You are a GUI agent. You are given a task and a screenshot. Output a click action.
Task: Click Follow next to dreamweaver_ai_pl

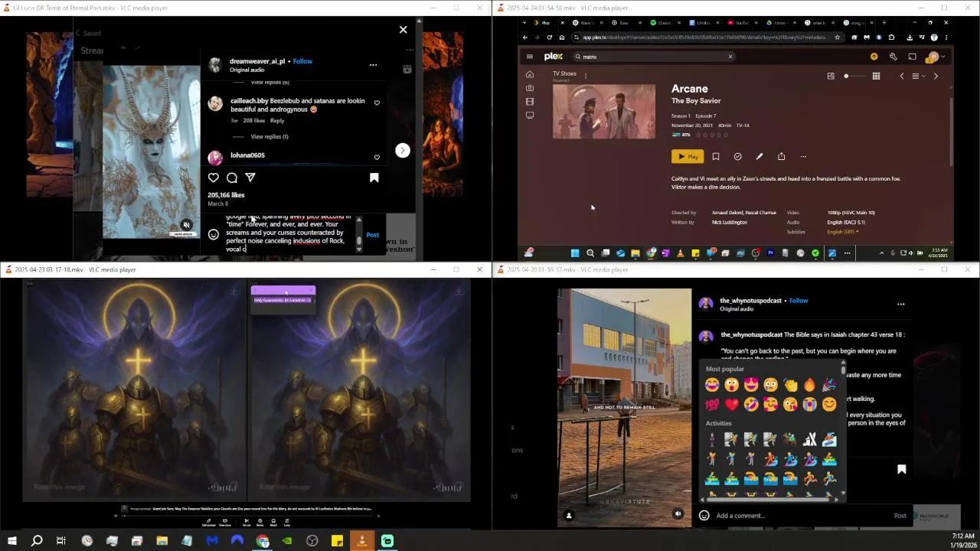pyautogui.click(x=302, y=61)
